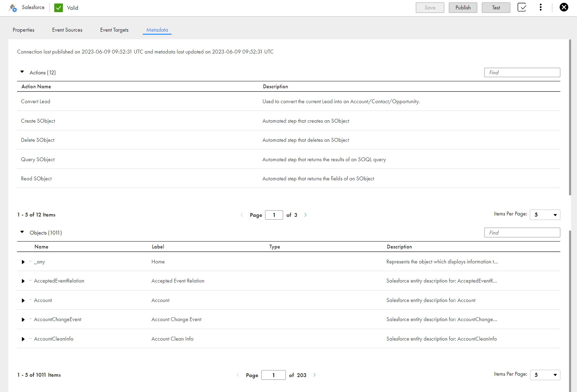
Task: Select the Create SObject action
Action: click(x=38, y=121)
